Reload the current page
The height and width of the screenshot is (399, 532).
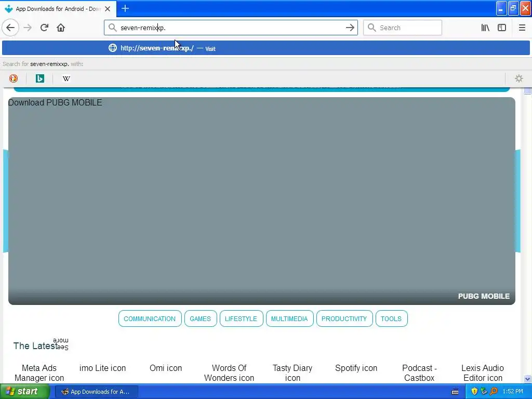[x=44, y=28]
